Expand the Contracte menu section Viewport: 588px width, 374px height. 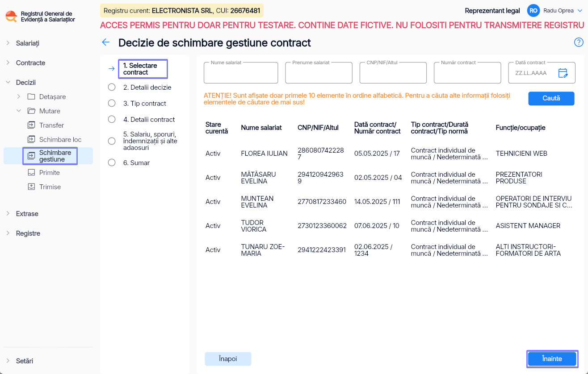pos(8,62)
